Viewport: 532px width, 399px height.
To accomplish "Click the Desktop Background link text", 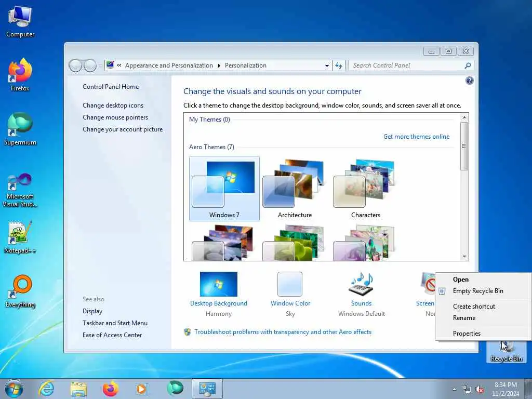I will [x=219, y=303].
